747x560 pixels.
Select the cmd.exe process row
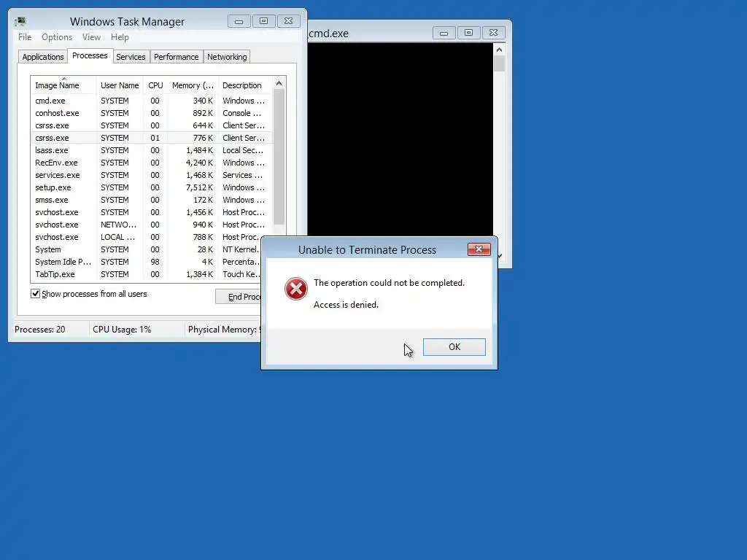point(152,101)
